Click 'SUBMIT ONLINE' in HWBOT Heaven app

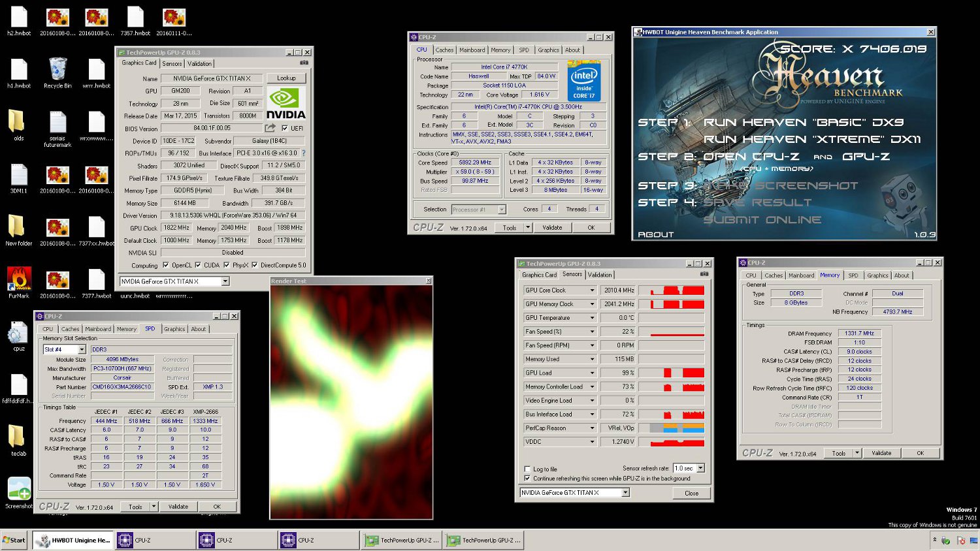(762, 219)
